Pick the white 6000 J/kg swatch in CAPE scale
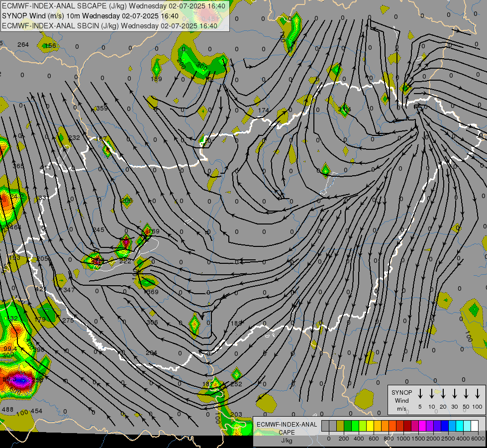 pos(475,426)
